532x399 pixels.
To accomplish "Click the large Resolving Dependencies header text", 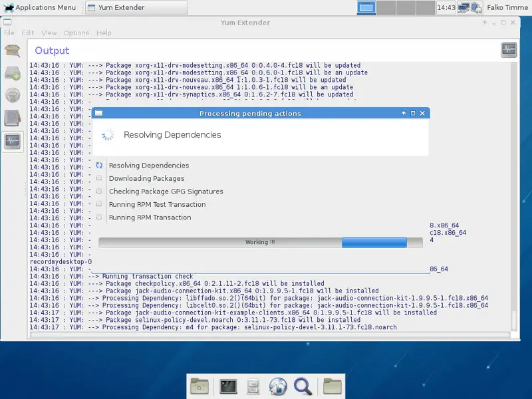I will [172, 135].
